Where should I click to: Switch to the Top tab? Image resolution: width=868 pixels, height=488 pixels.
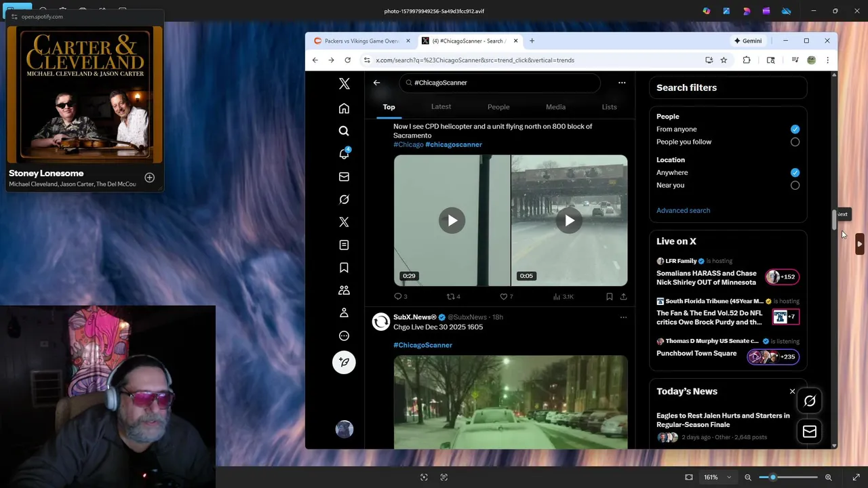(389, 106)
